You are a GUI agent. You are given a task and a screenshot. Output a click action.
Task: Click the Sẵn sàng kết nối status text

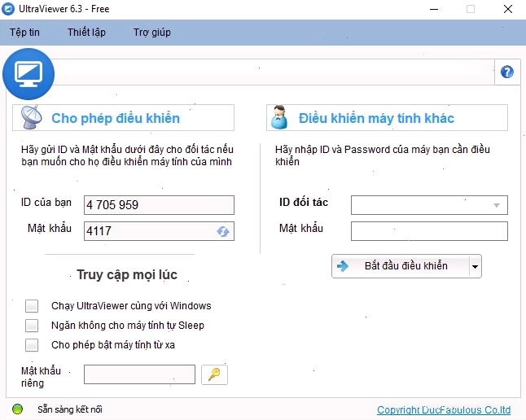(x=70, y=409)
